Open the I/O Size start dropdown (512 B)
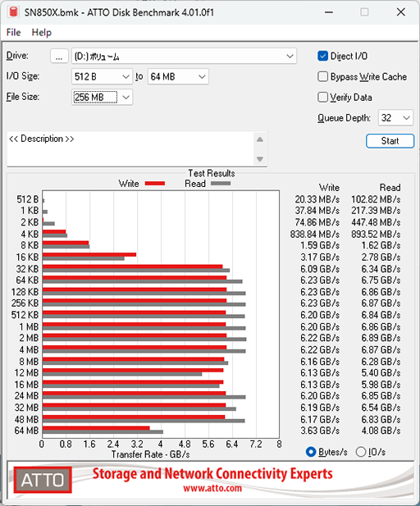The image size is (420, 506). point(102,77)
